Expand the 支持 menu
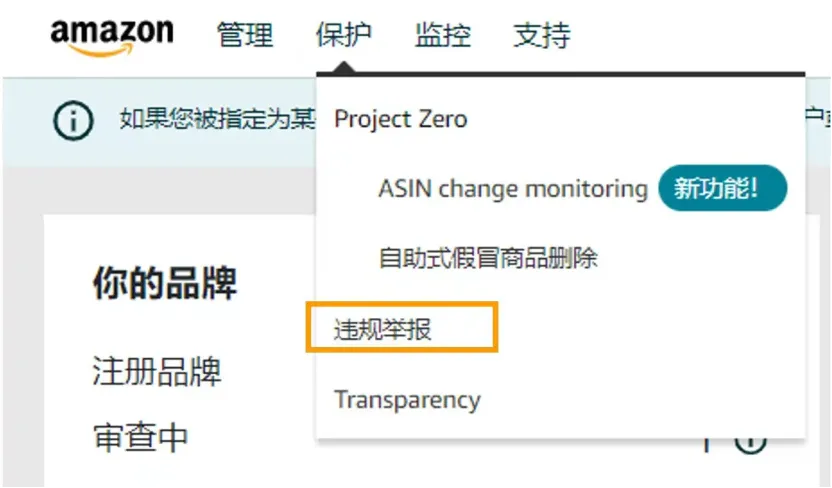Screen dimensions: 832x488 (x=541, y=36)
